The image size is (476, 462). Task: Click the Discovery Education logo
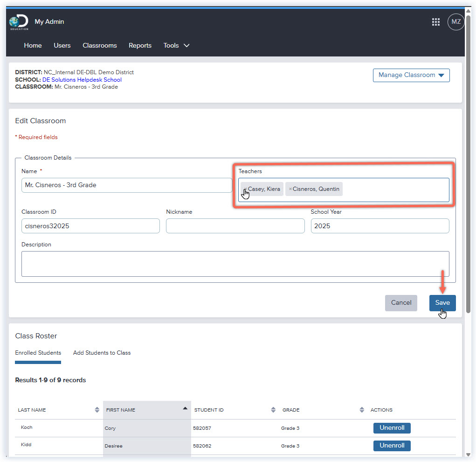tap(19, 22)
